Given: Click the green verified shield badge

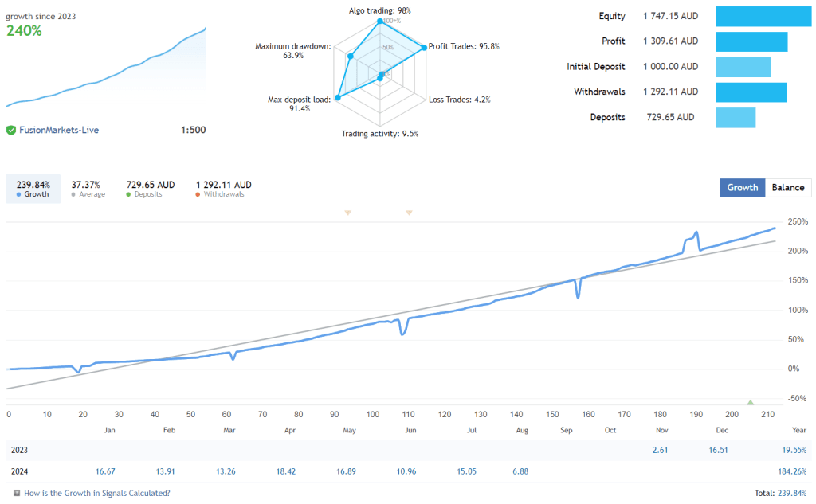Looking at the screenshot, I should pos(10,128).
